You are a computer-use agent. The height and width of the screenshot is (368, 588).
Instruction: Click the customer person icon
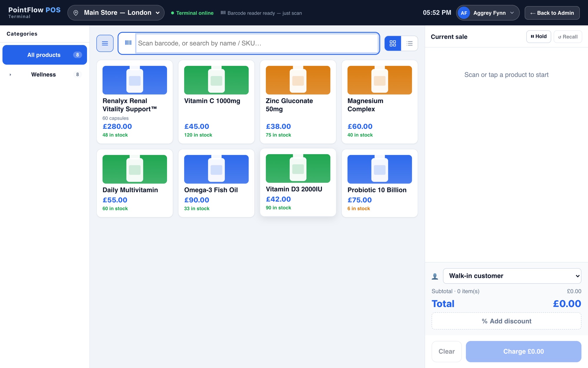(435, 276)
